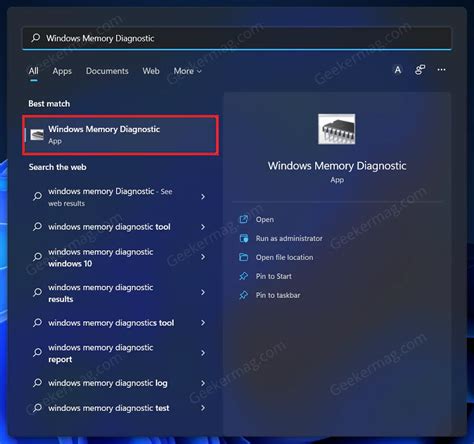
Task: Click search icon beside 'test' suggestion
Action: tap(37, 408)
